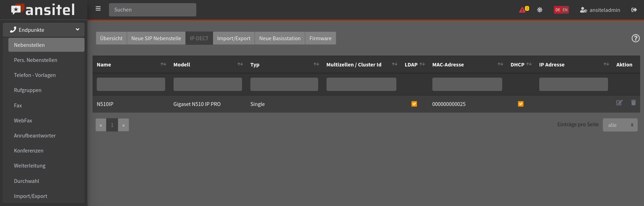The height and width of the screenshot is (206, 644).
Task: Click the Suchen search field
Action: (x=152, y=10)
